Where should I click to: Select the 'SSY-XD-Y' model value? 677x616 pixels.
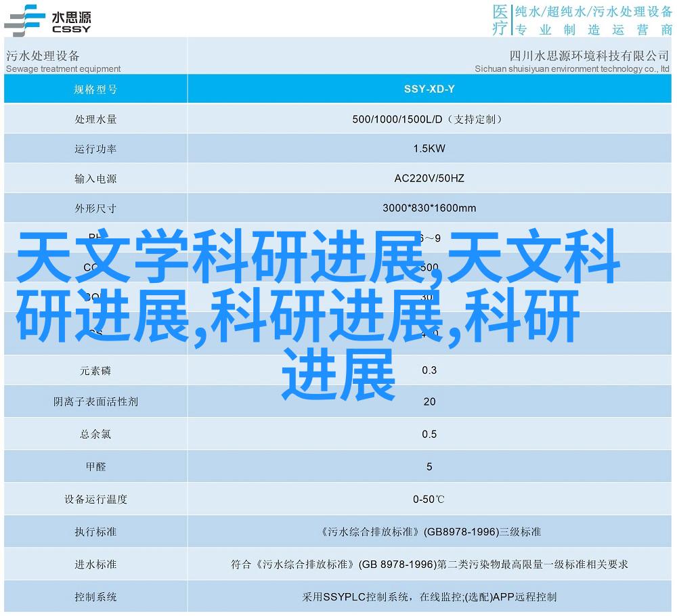pyautogui.click(x=429, y=89)
